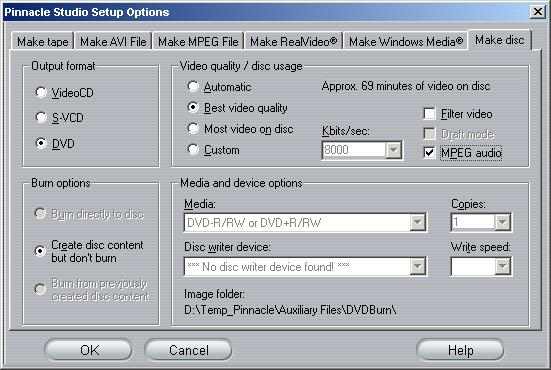Image resolution: width=551 pixels, height=370 pixels.
Task: Open the Kbits/sec dropdown arrow
Action: (x=393, y=150)
